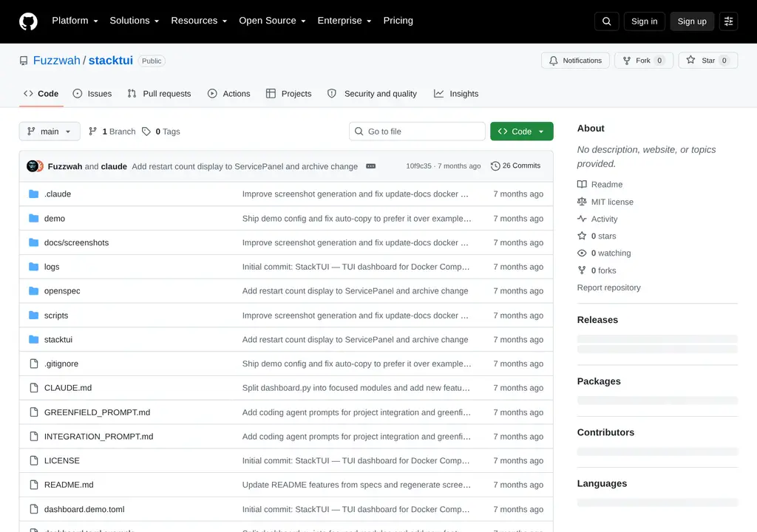This screenshot has height=532, width=757.
Task: Switch to the Insights tab
Action: coord(456,94)
